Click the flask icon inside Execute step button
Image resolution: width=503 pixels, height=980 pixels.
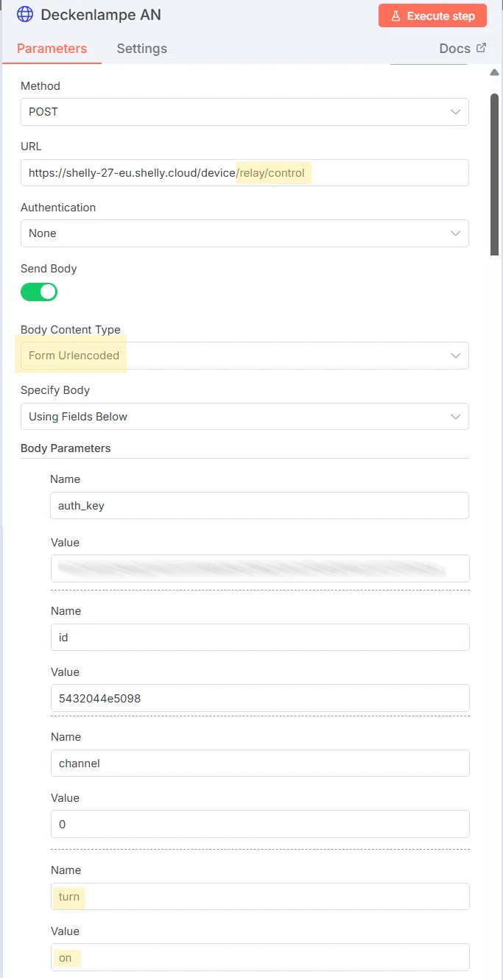tap(398, 15)
